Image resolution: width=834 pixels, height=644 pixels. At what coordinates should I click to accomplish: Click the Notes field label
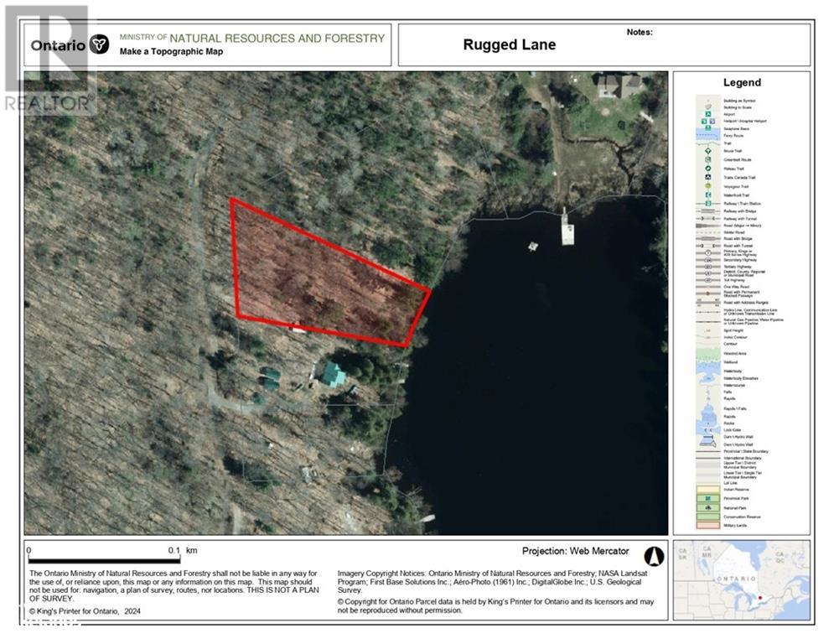639,32
